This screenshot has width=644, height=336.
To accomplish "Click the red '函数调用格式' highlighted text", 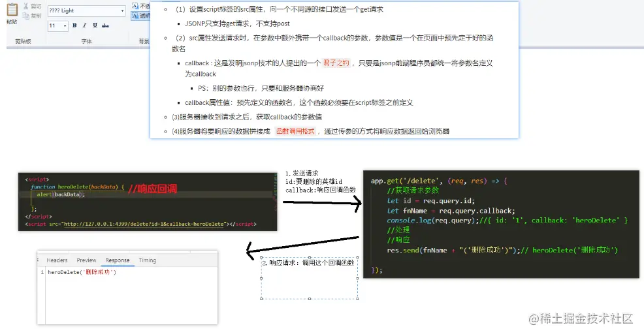I will (295, 131).
